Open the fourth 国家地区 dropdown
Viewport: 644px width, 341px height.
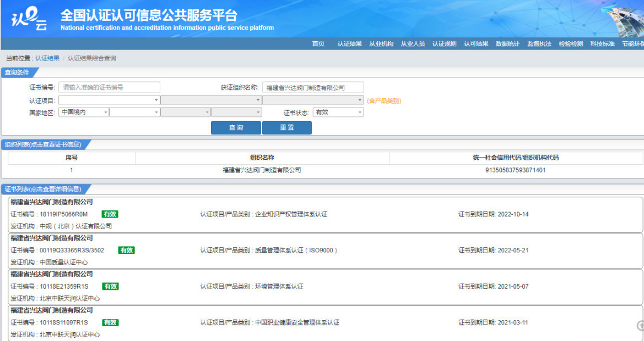[x=236, y=112]
